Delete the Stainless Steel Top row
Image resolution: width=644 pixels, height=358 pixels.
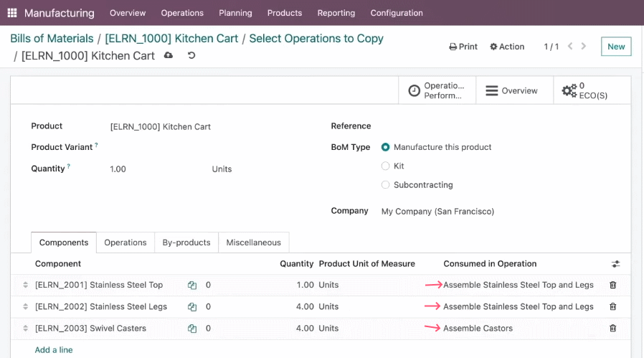[612, 285]
